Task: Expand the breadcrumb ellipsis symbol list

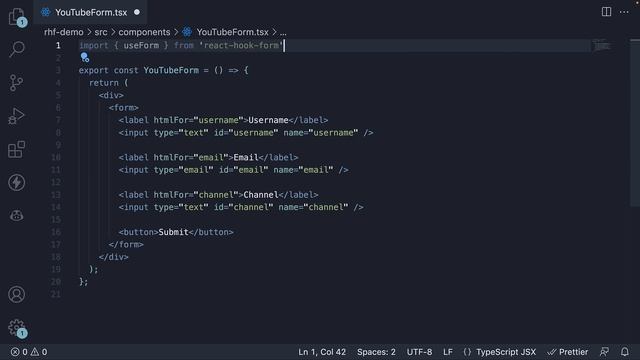Action: [283, 32]
